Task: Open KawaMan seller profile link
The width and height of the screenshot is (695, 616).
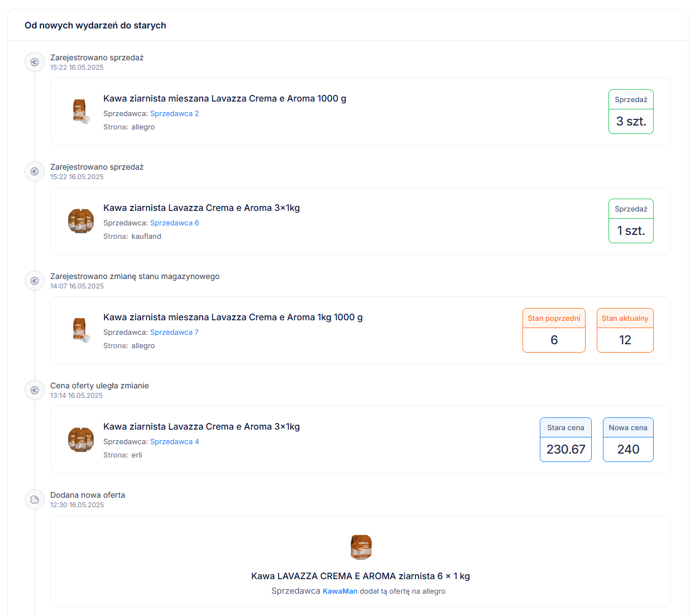Action: pos(339,591)
